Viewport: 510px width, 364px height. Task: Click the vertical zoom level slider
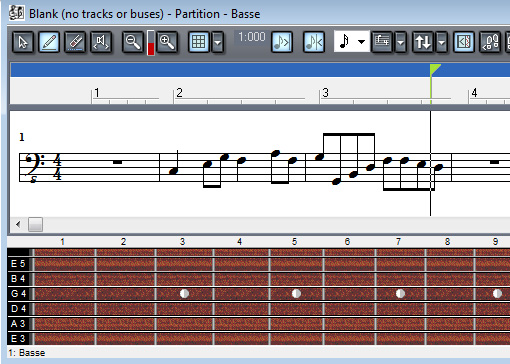coord(151,43)
